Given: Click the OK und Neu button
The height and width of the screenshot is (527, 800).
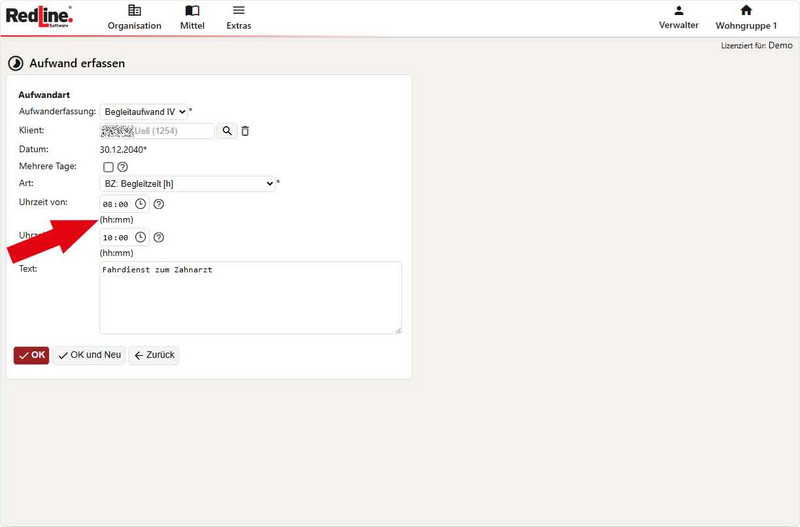Looking at the screenshot, I should pyautogui.click(x=89, y=355).
